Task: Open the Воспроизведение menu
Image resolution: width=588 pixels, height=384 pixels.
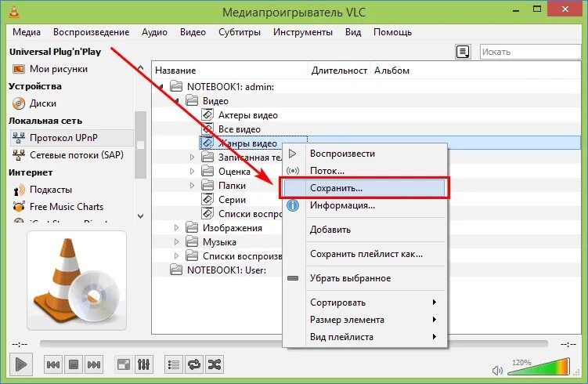Action: pos(91,32)
